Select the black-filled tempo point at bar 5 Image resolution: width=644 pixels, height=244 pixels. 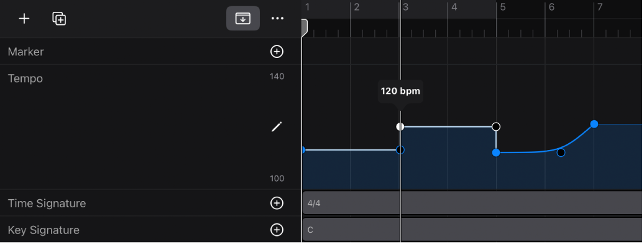[496, 126]
